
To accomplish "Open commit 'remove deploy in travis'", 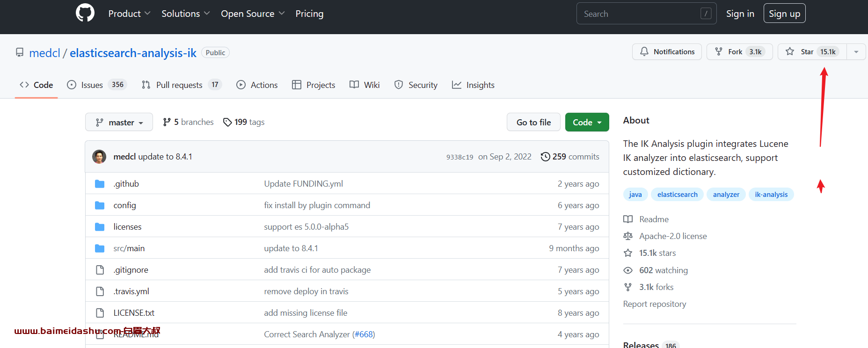I will click(x=306, y=291).
